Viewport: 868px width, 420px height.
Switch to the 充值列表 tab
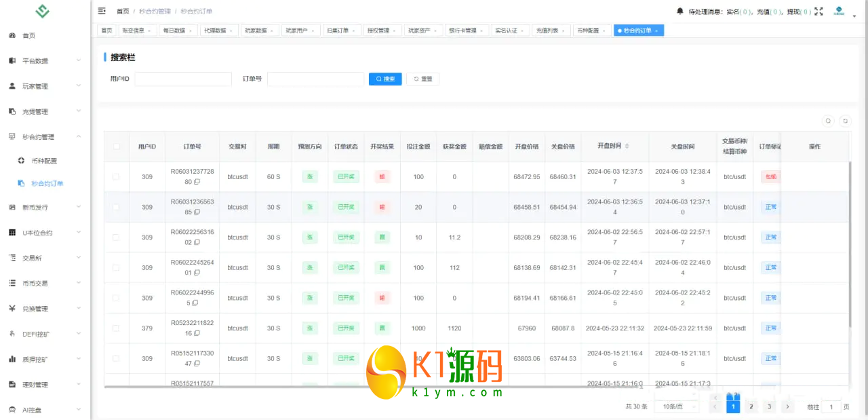(x=549, y=31)
